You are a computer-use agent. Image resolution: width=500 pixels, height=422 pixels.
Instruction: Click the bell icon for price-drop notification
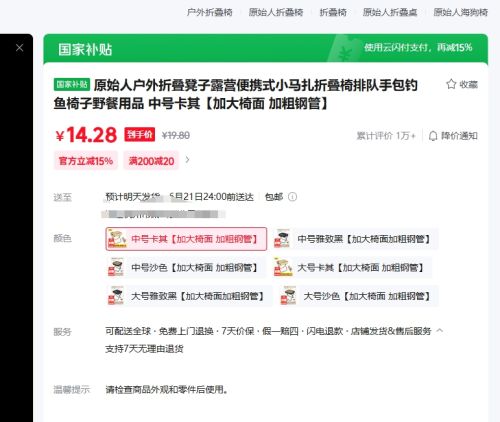point(433,136)
